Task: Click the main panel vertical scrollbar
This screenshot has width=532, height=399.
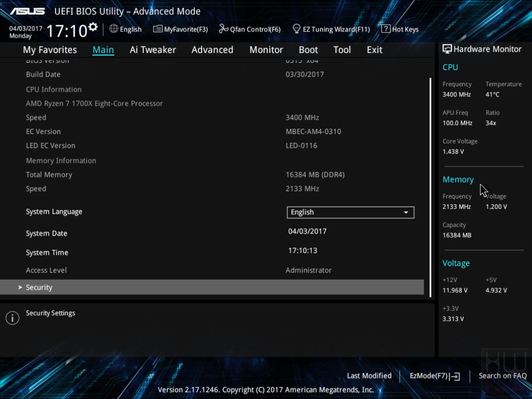Action: pos(430,187)
